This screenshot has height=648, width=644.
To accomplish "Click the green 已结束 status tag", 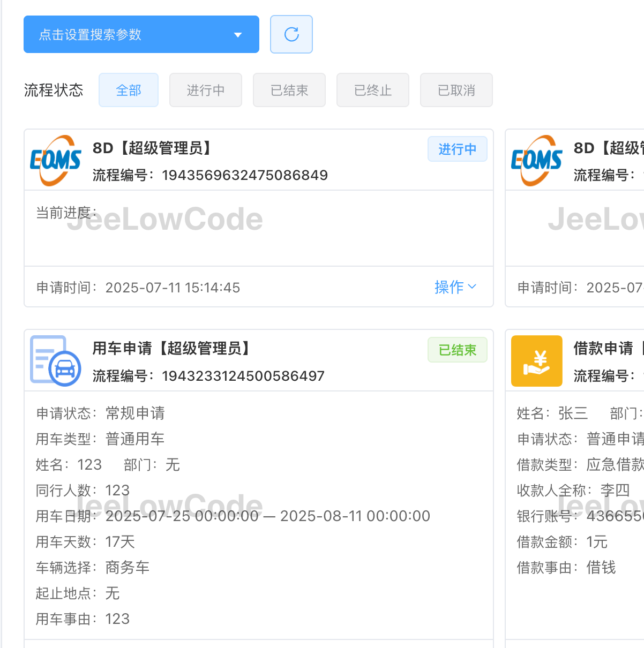I will [x=458, y=350].
